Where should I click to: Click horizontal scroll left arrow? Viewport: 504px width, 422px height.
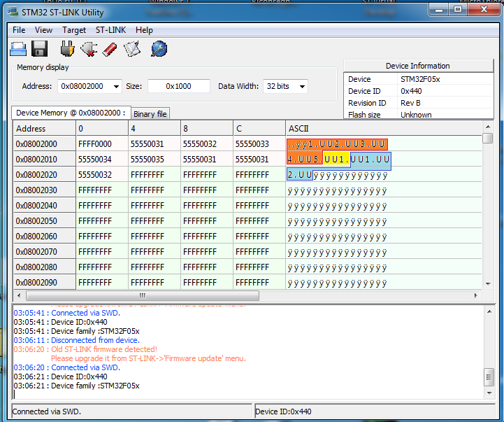coord(19,295)
